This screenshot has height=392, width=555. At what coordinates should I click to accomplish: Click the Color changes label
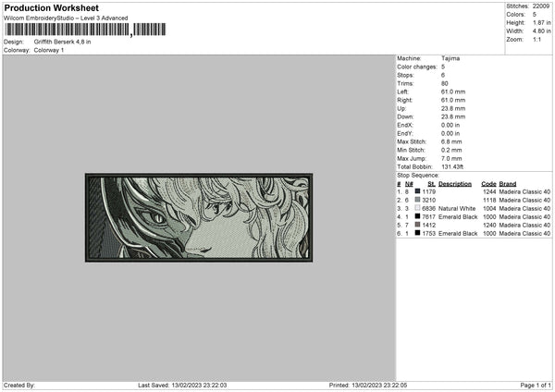(417, 67)
